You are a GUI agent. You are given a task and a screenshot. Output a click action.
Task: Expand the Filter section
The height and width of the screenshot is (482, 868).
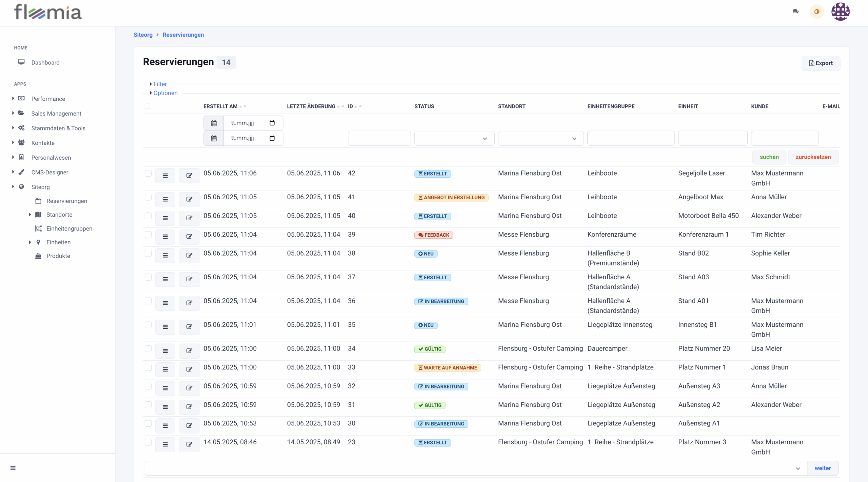click(x=160, y=84)
